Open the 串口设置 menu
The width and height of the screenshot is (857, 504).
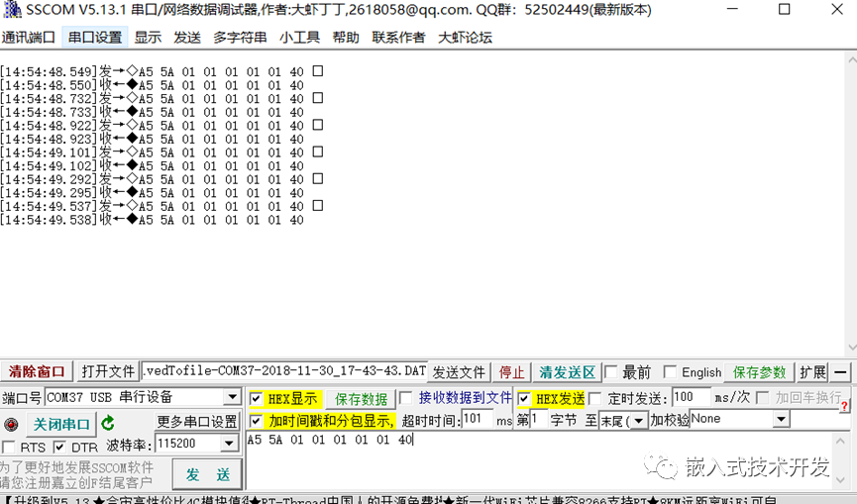click(x=95, y=37)
